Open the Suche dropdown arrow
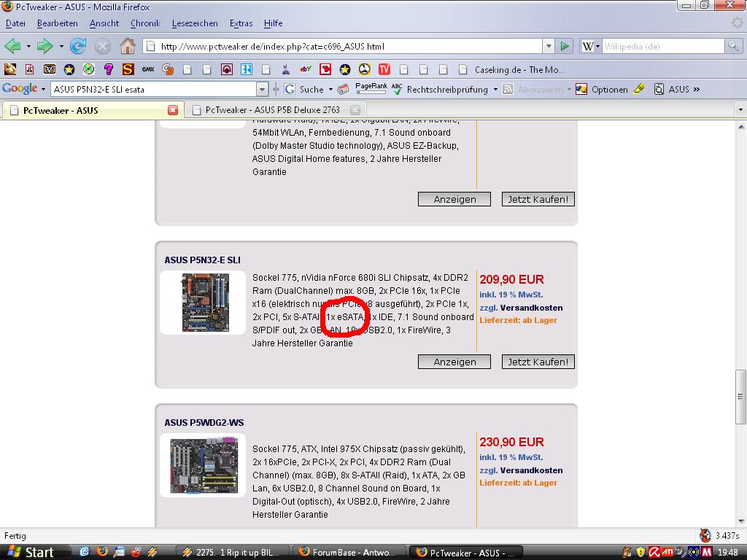Screen dimensions: 747x560 pos(330,89)
